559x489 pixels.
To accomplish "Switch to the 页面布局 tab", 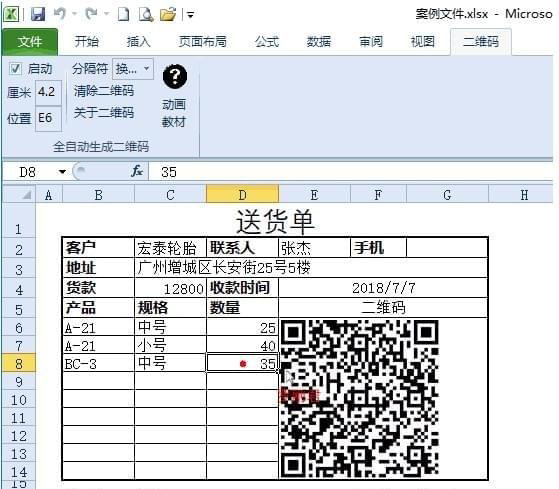I will click(202, 42).
